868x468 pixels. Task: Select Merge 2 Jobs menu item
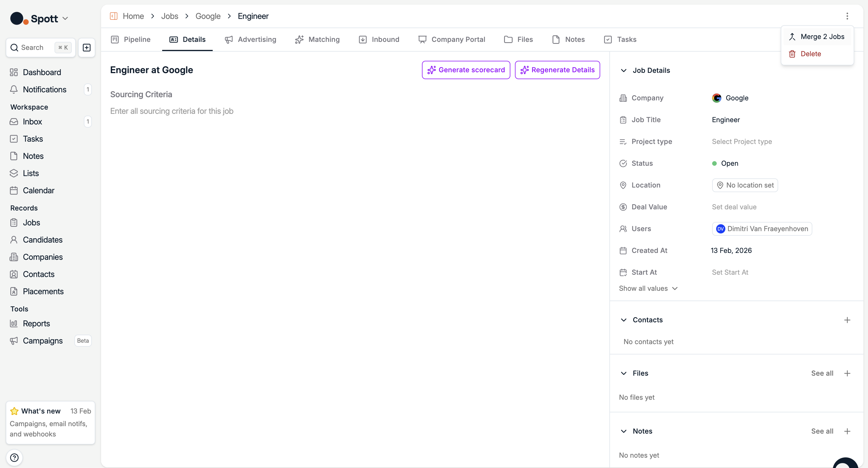coord(817,37)
